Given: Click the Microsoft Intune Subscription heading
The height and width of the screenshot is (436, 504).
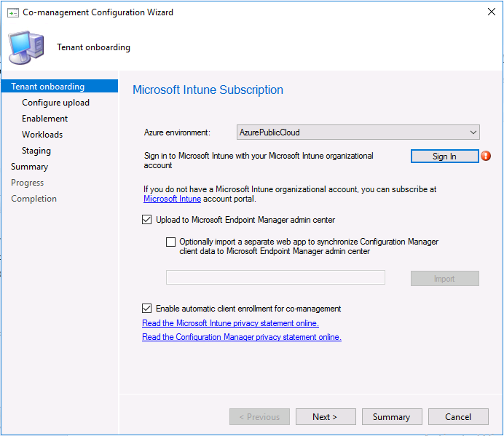Looking at the screenshot, I should (x=208, y=90).
